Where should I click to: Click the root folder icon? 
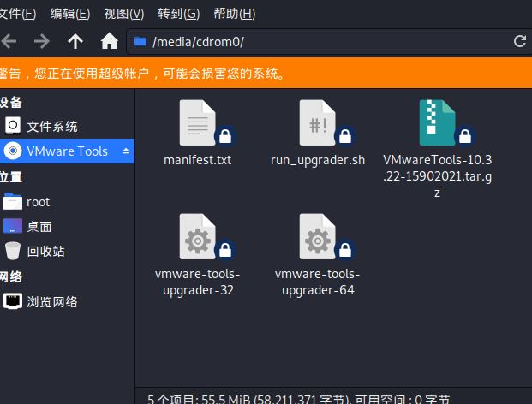(13, 201)
